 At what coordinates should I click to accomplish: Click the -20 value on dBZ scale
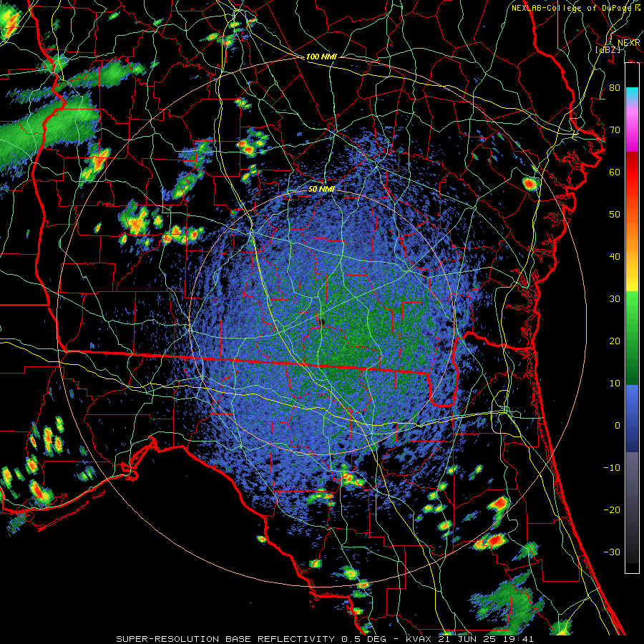point(612,510)
